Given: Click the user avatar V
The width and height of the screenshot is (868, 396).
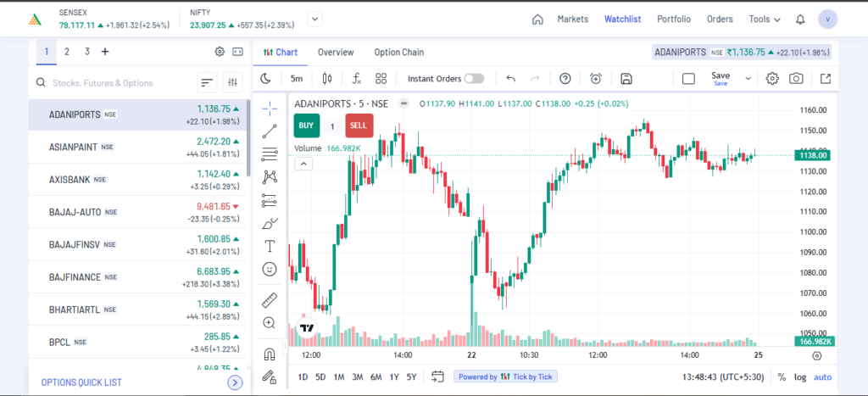Looking at the screenshot, I should [x=827, y=20].
